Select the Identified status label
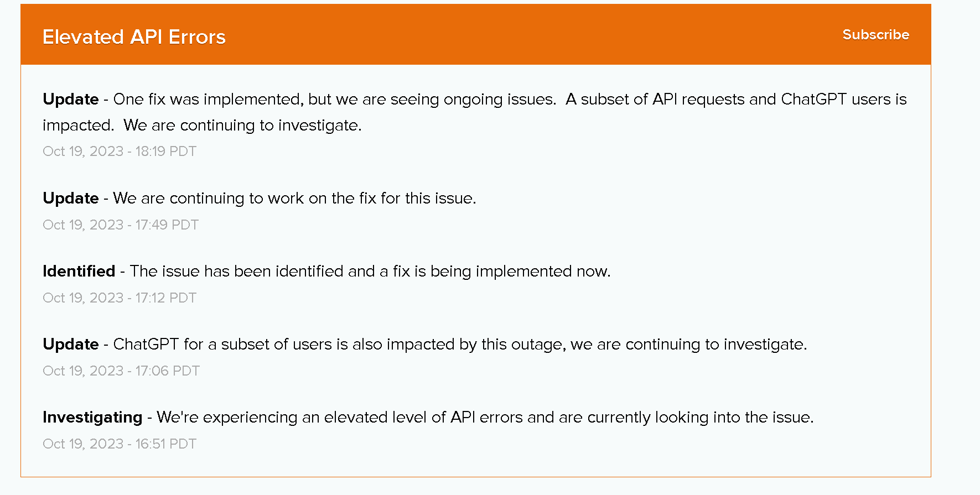980x495 pixels. point(79,271)
